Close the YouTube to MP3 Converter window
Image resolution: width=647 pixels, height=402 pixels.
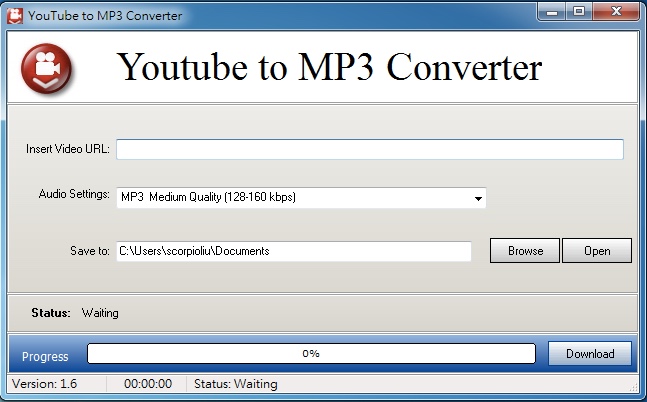pyautogui.click(x=616, y=12)
